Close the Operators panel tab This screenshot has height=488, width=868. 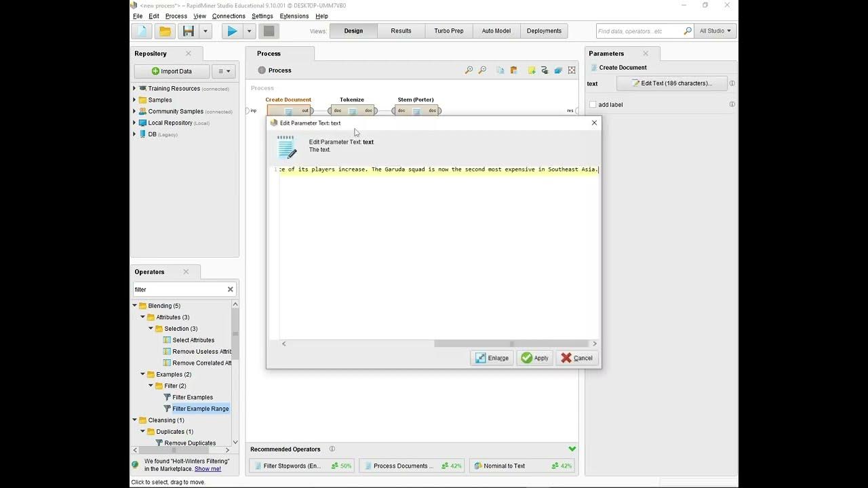tap(186, 272)
